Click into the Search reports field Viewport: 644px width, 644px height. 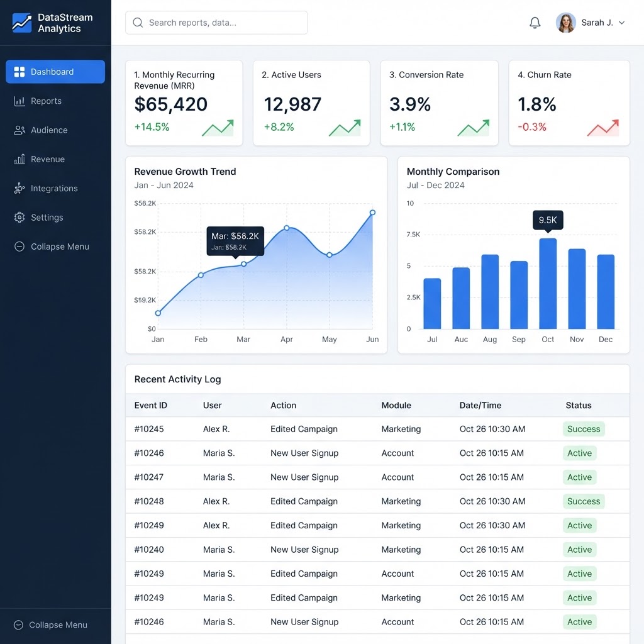click(216, 23)
